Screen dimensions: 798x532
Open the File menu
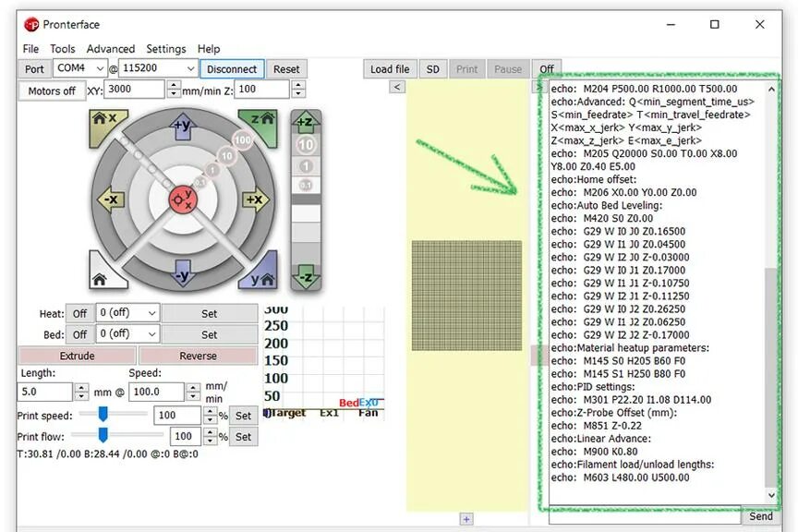tap(30, 49)
